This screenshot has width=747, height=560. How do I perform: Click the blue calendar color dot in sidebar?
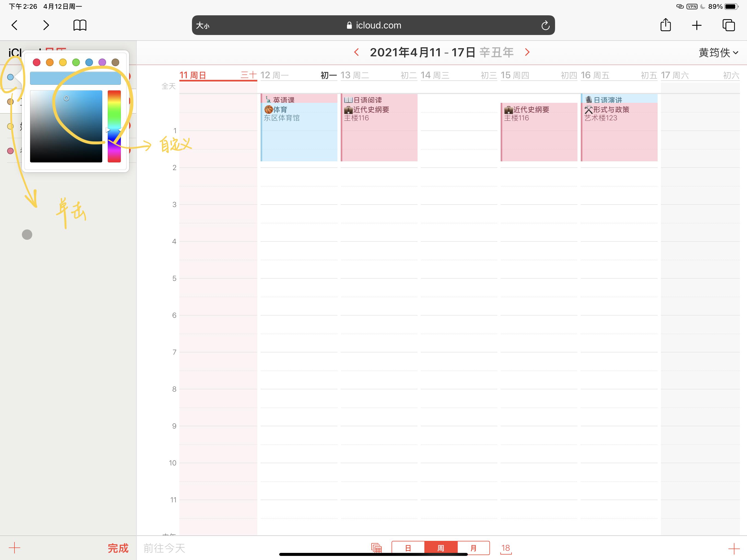(10, 77)
